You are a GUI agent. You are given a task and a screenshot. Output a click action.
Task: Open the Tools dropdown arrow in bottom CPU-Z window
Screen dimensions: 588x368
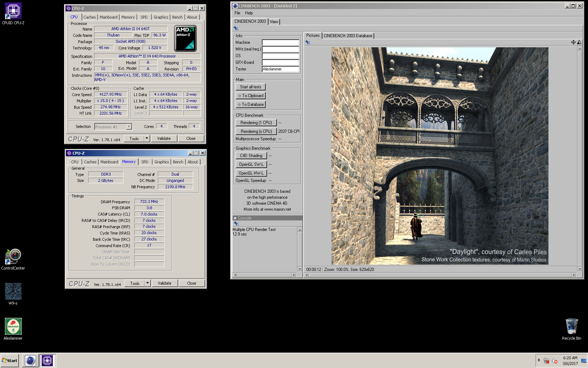pos(148,283)
